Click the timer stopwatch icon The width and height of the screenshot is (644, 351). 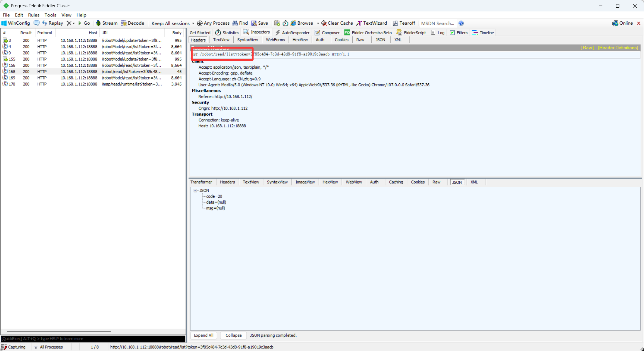(285, 23)
